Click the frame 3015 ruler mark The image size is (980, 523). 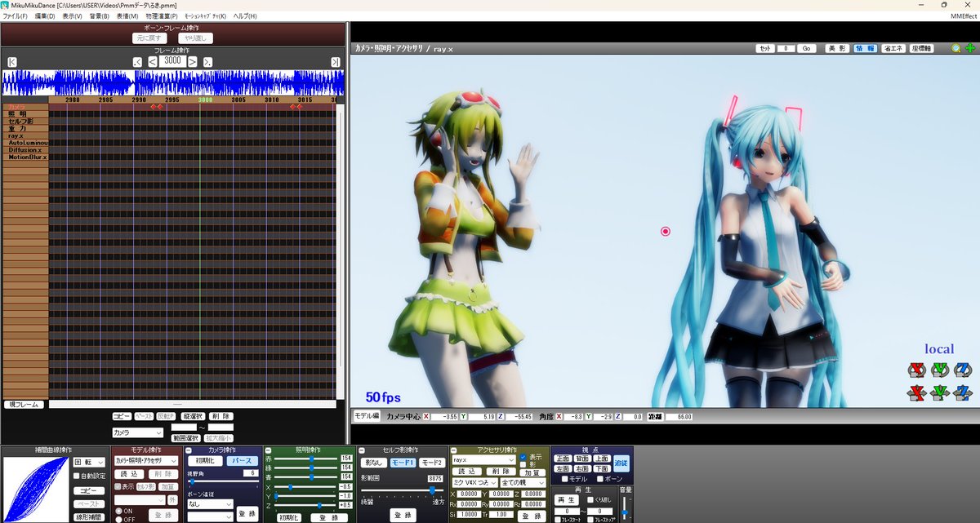tap(304, 100)
